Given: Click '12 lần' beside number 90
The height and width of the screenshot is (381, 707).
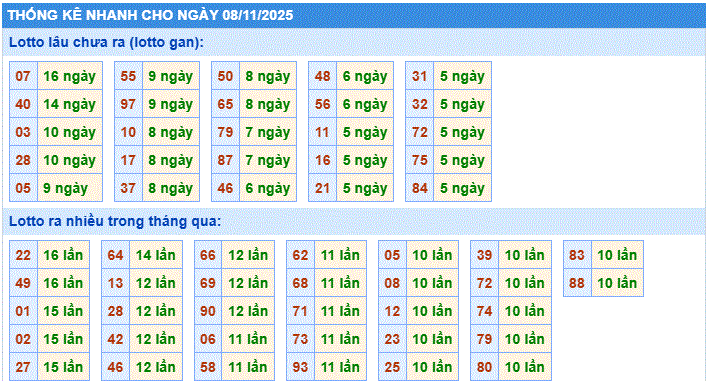Looking at the screenshot, I should point(248,311).
